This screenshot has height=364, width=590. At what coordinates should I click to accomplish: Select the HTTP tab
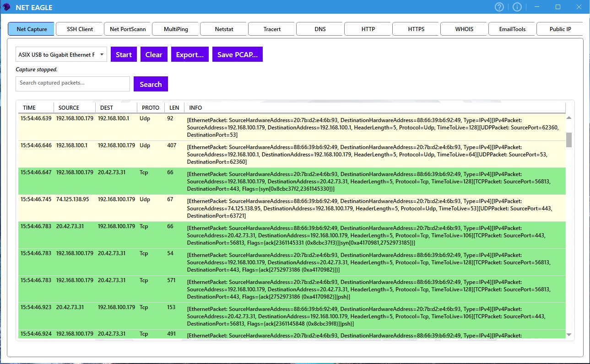[368, 29]
